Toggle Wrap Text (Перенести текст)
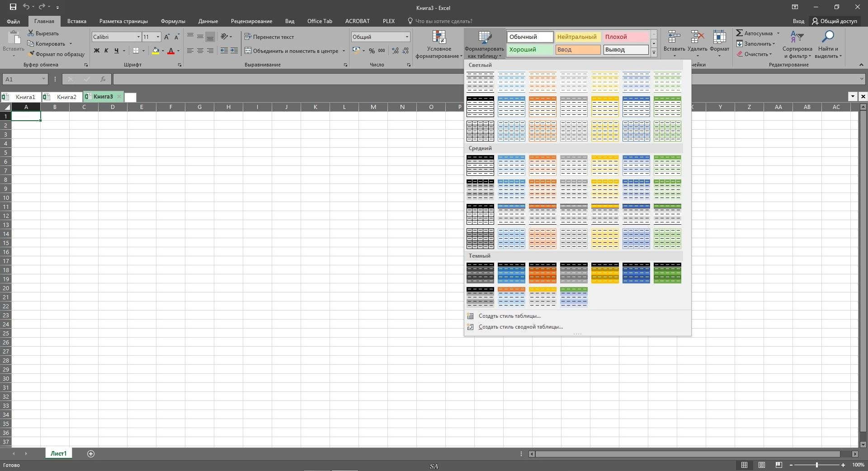 pyautogui.click(x=269, y=37)
